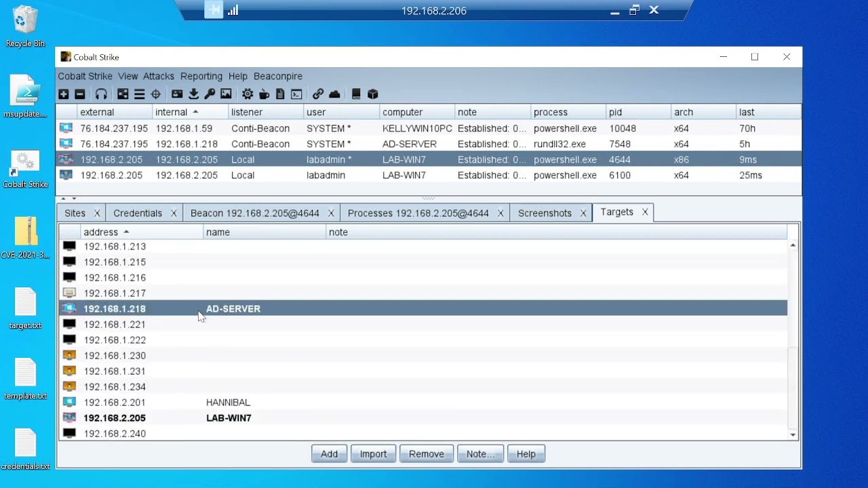
Task: Click the Remove button
Action: pos(427,454)
